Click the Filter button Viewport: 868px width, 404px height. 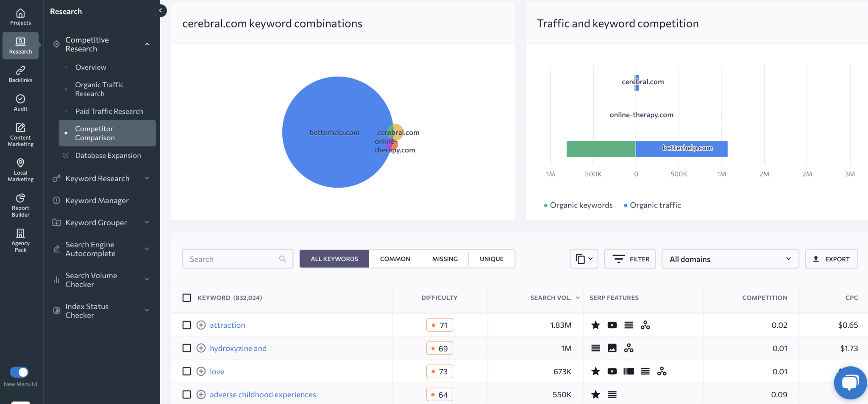[630, 259]
